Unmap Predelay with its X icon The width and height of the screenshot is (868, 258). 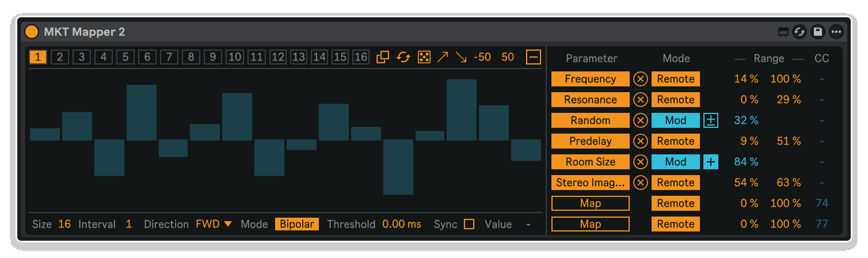tap(641, 142)
